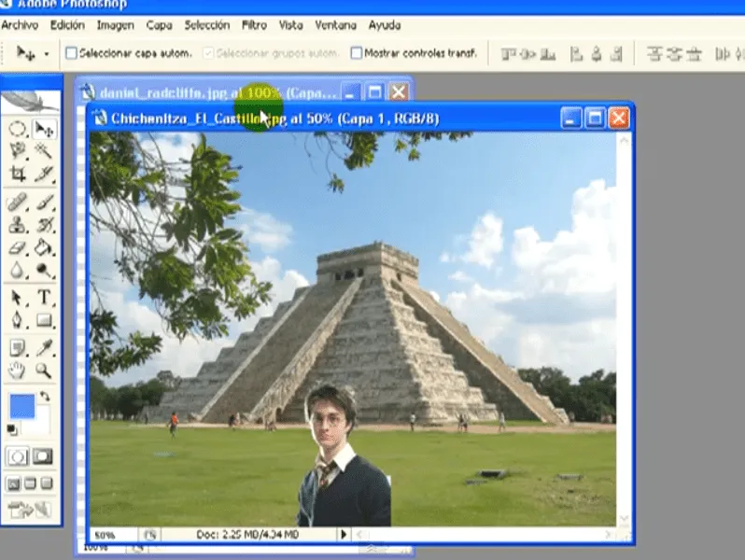Image resolution: width=745 pixels, height=560 pixels.
Task: Select the Lasso tool
Action: pos(18,151)
